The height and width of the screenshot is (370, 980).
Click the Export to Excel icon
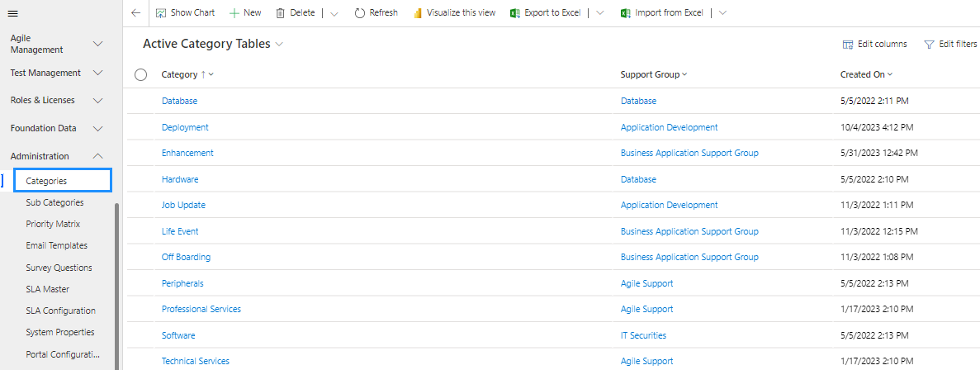pyautogui.click(x=516, y=13)
